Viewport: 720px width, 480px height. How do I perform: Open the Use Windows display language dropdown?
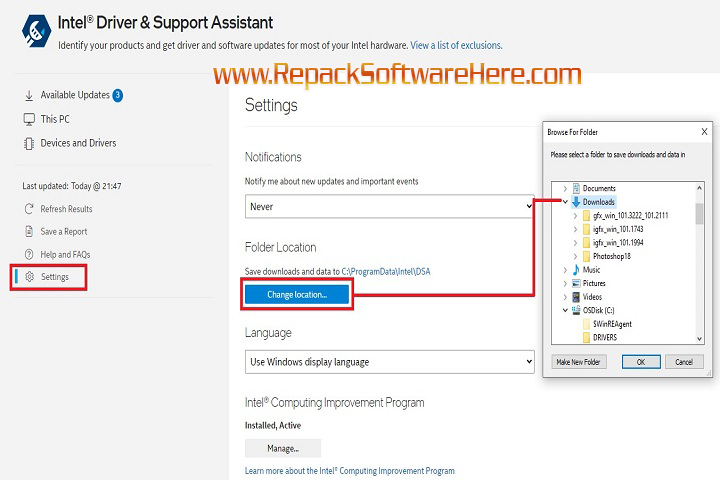(x=389, y=362)
